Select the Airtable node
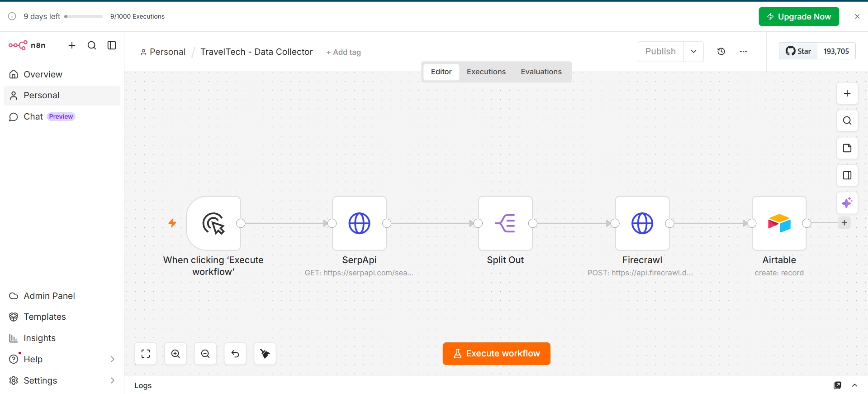 click(779, 223)
